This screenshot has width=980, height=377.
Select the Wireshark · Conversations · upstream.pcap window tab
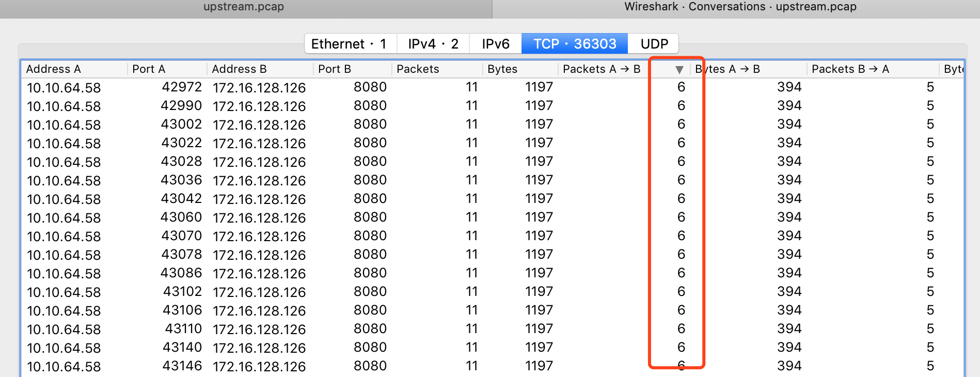tap(740, 7)
